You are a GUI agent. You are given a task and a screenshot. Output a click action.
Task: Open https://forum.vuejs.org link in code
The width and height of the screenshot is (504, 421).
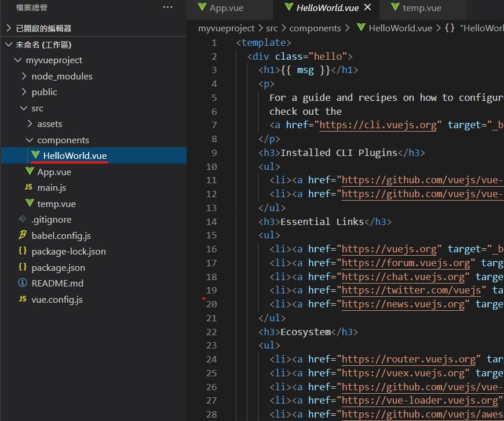click(406, 263)
